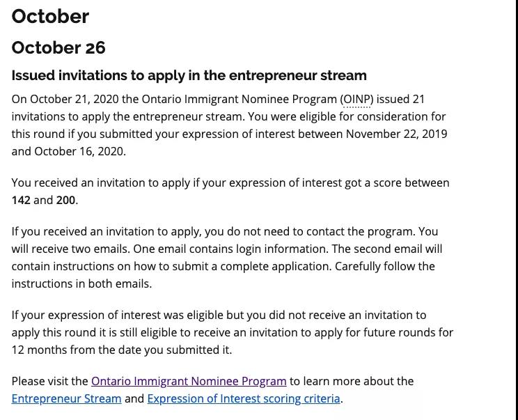Screen dimensions: 518x420
Task: Open Expression of Interest scoring criteria link
Action: point(244,398)
